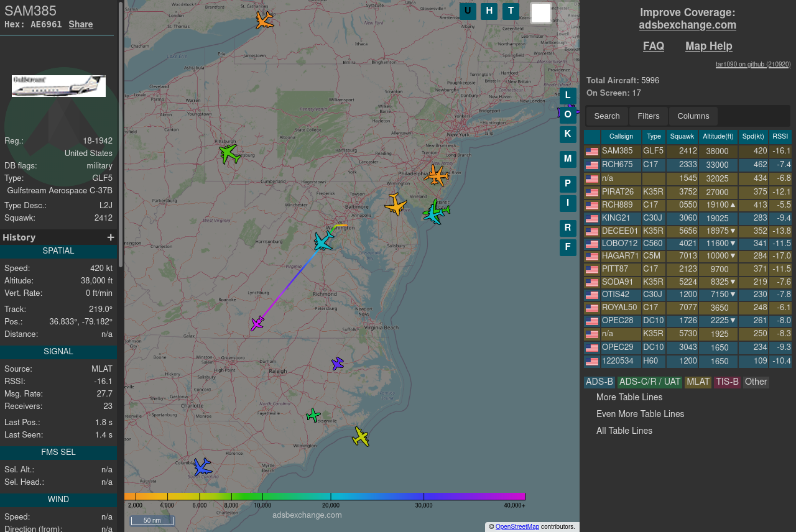Open the Filters tab
The height and width of the screenshot is (532, 796).
click(649, 116)
